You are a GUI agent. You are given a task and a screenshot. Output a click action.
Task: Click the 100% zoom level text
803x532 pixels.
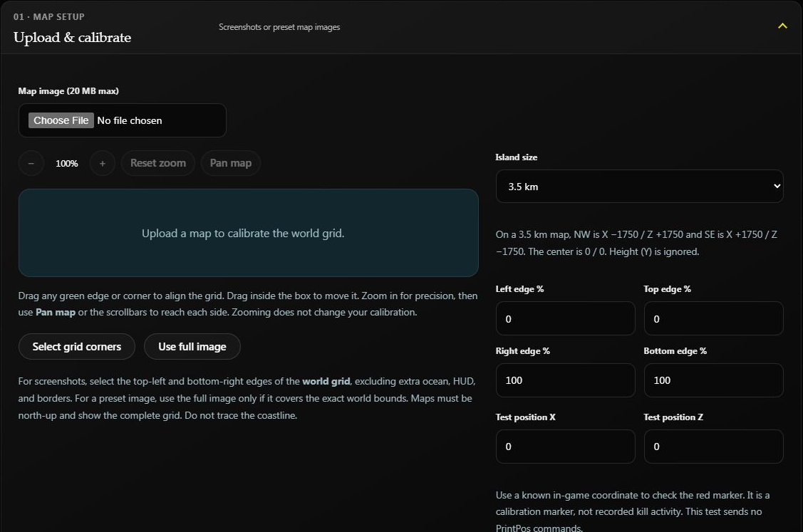[66, 164]
